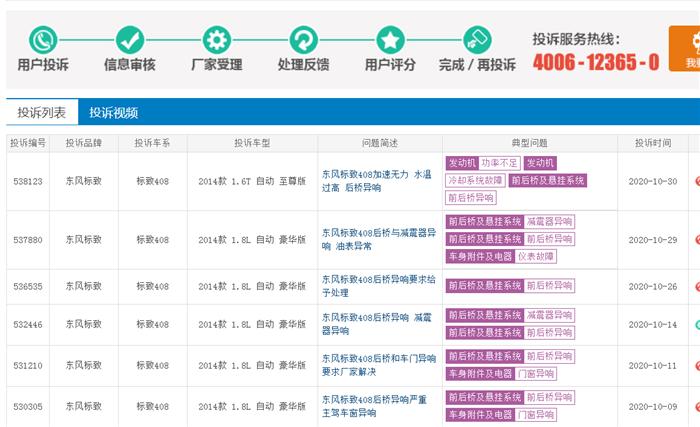Click the 车身附件及电器 tag in row 537880
Image resolution: width=700 pixels, height=427 pixels.
(x=480, y=256)
